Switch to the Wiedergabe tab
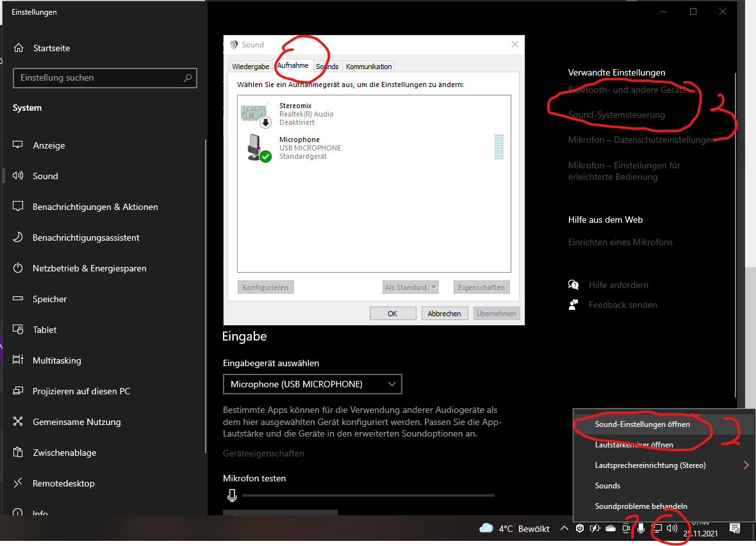This screenshot has height=546, width=756. pyautogui.click(x=251, y=67)
